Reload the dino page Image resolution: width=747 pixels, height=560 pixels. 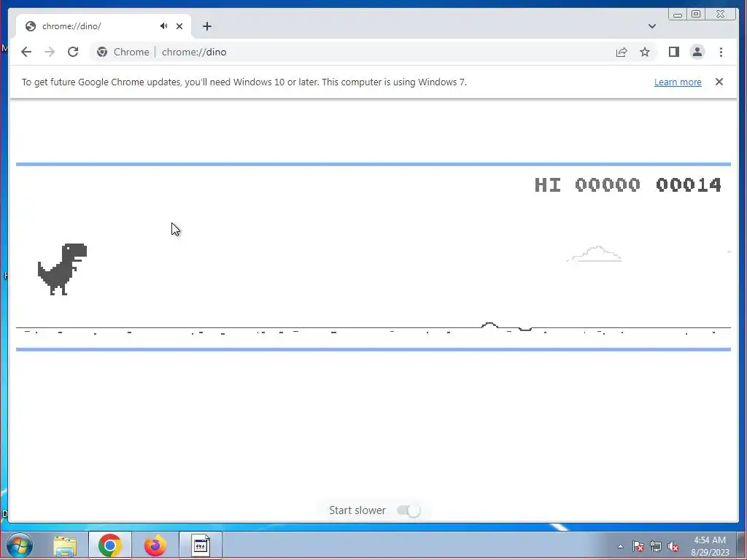pyautogui.click(x=73, y=52)
